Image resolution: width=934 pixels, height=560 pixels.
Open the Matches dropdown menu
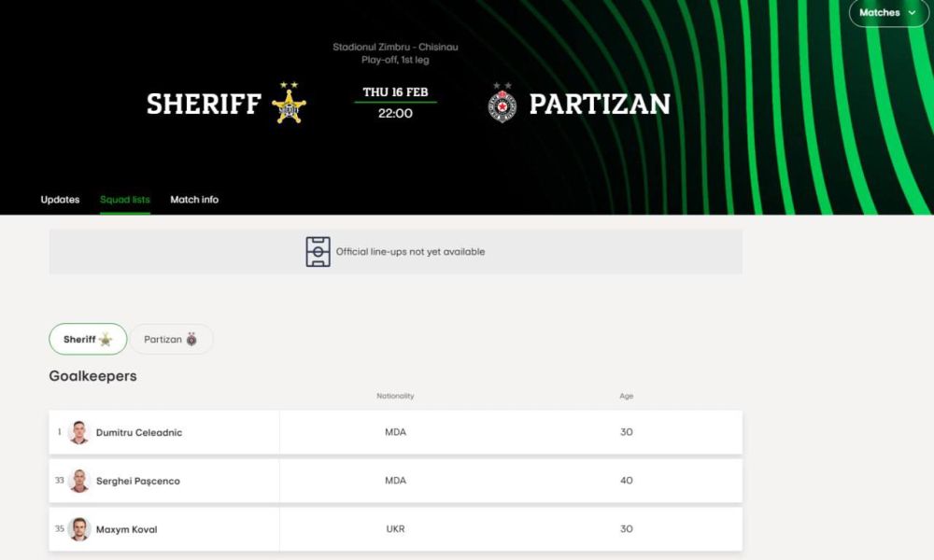coord(888,13)
